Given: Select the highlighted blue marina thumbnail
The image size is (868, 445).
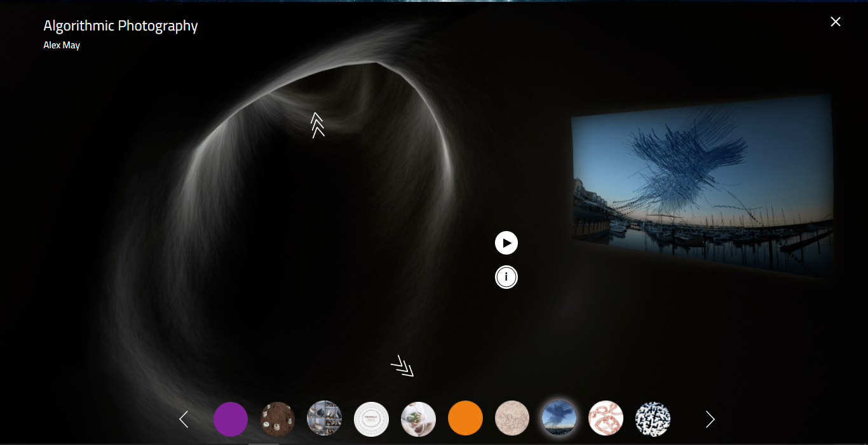Looking at the screenshot, I should [559, 419].
